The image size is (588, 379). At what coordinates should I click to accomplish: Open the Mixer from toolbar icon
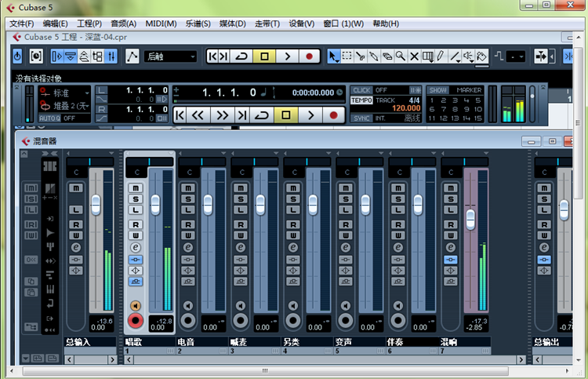111,56
